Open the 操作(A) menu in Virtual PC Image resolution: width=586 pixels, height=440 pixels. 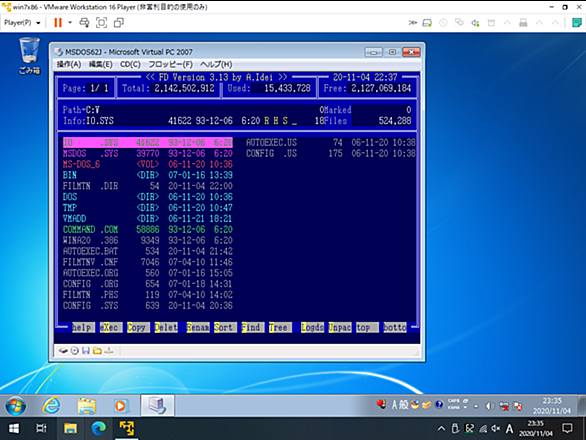[69, 64]
